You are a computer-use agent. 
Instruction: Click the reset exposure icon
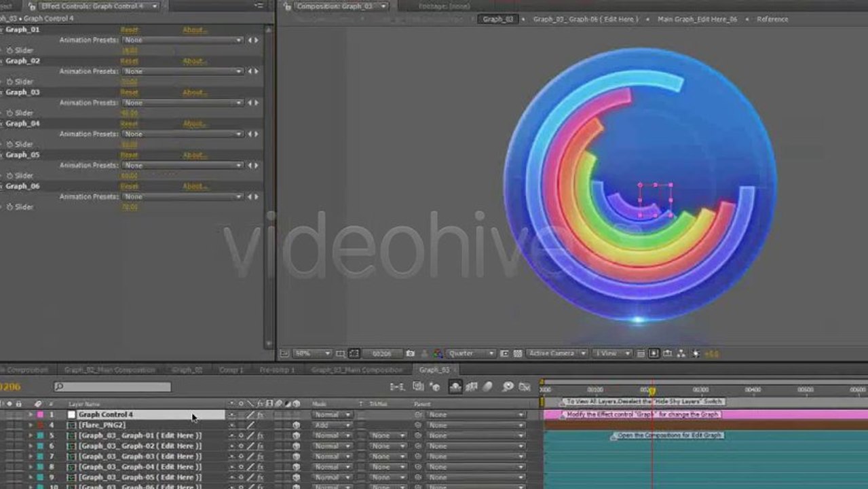point(695,353)
